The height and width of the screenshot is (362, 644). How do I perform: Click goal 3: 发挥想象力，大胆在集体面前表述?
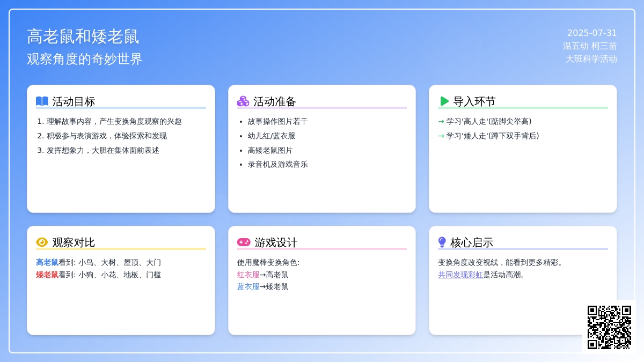103,150
